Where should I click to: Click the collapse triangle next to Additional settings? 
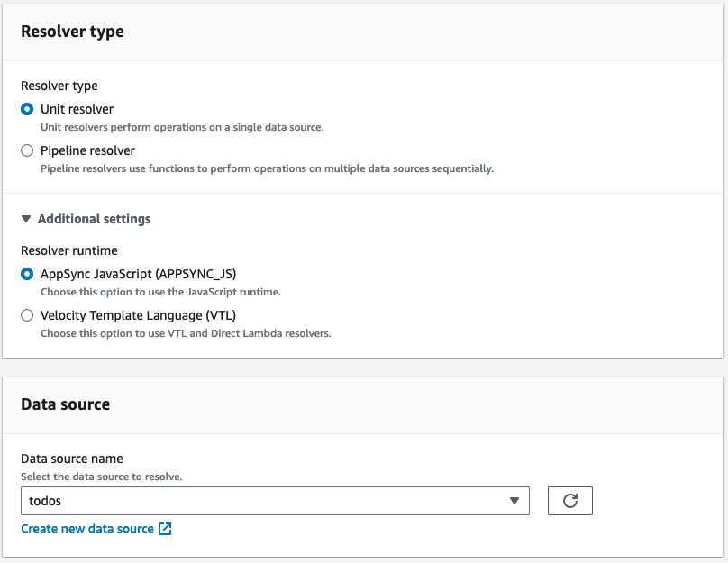coord(24,219)
